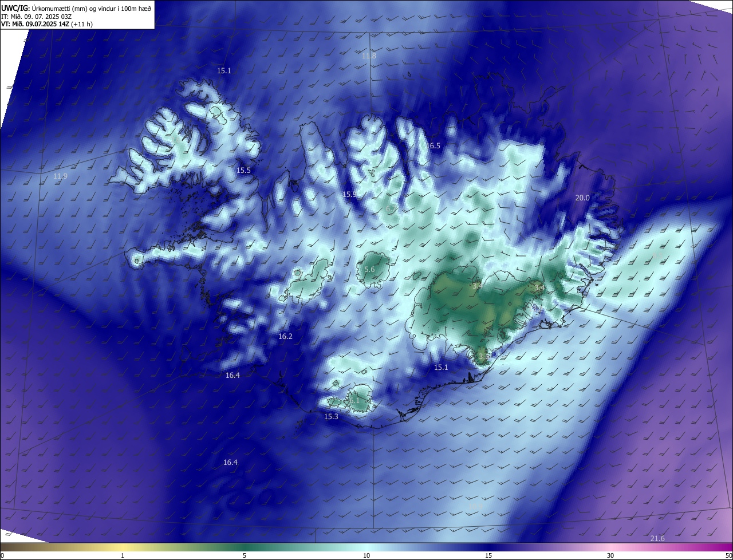Click the 30 tick on the color scale
This screenshot has width=733, height=560.
(x=610, y=555)
